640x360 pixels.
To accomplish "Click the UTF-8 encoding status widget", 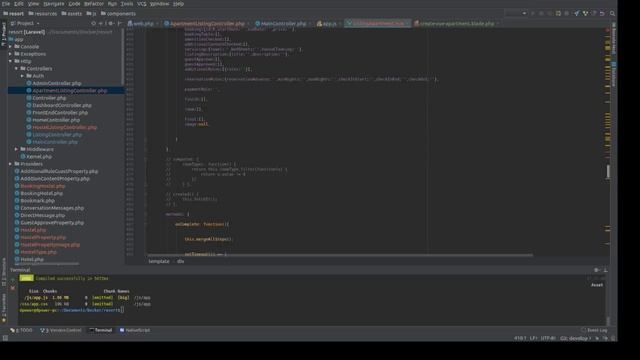I will pyautogui.click(x=548, y=338).
